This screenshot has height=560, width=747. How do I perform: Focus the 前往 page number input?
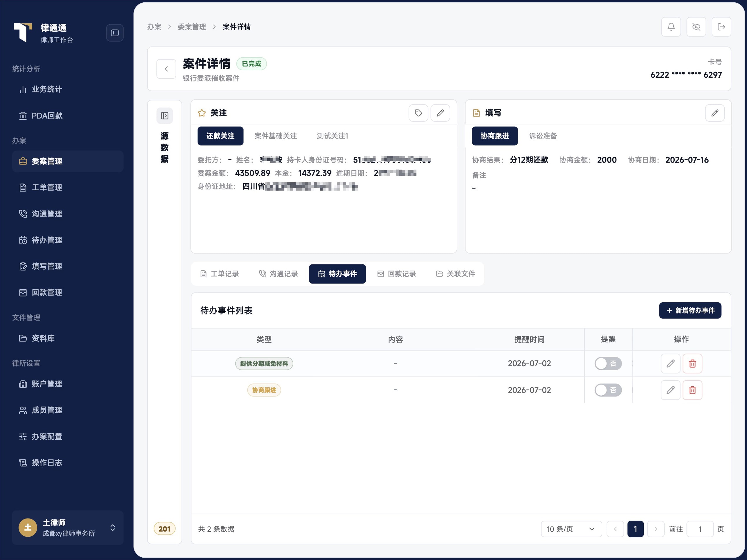700,529
